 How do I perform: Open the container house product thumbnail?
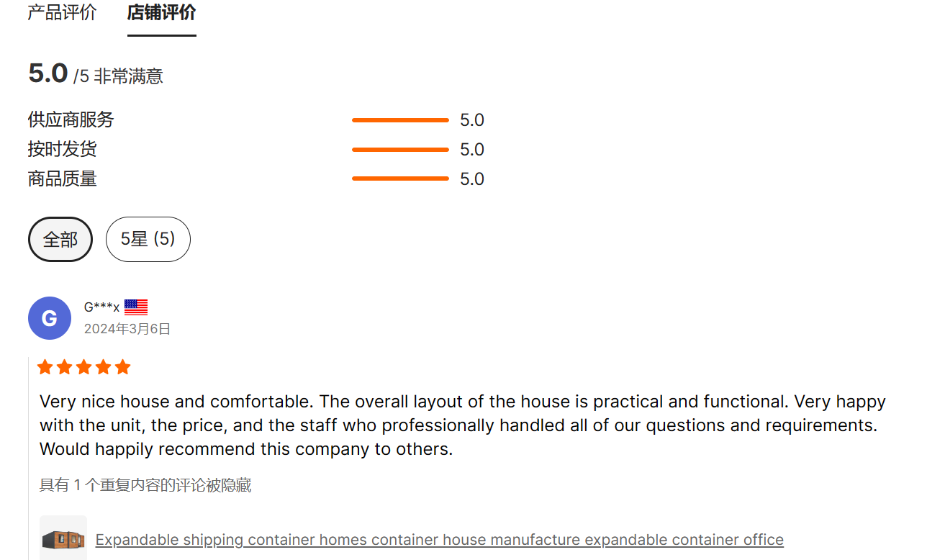(x=63, y=538)
